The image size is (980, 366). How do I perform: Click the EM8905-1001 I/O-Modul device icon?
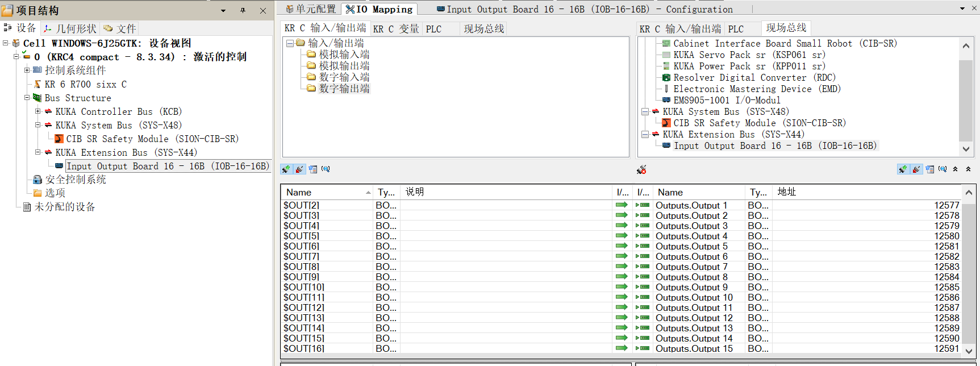point(666,100)
